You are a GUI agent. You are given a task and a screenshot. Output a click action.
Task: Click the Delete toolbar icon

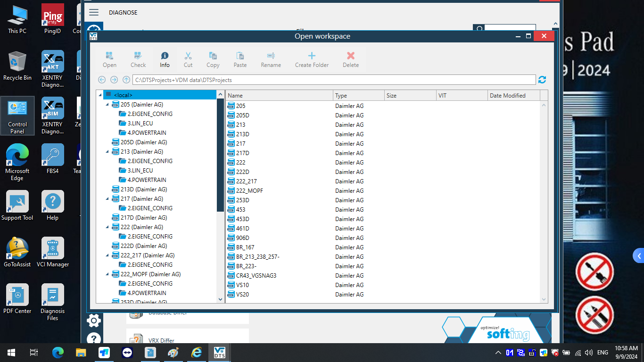click(350, 58)
